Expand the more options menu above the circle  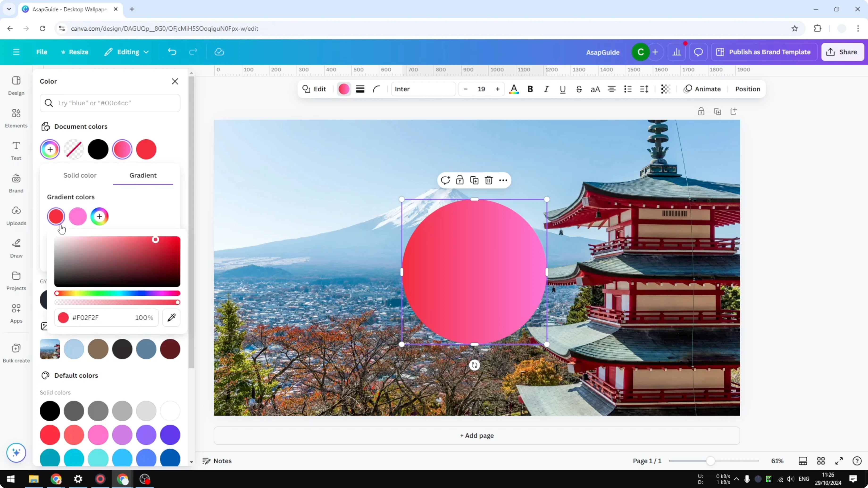click(x=503, y=180)
